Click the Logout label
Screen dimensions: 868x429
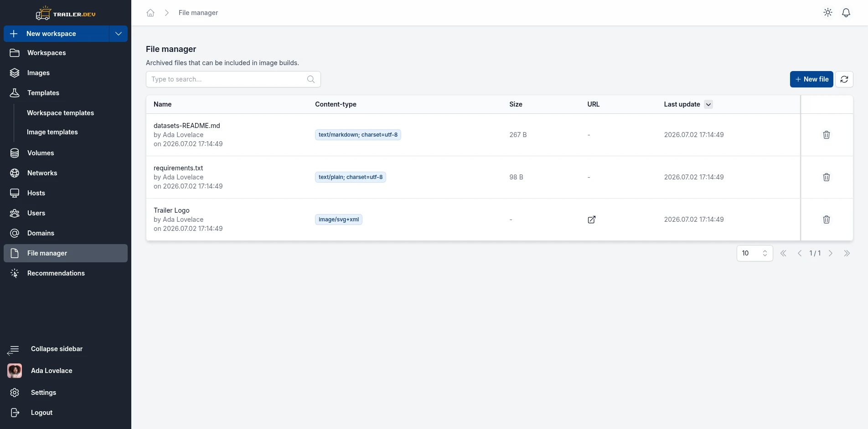[41, 413]
